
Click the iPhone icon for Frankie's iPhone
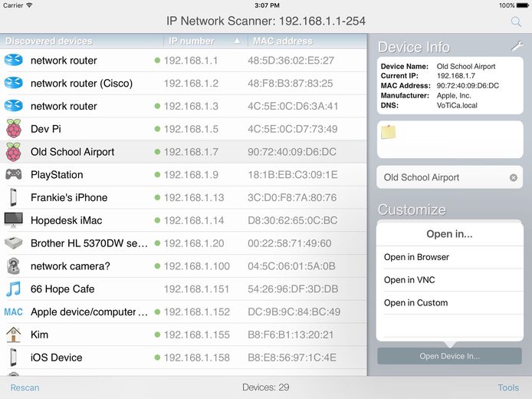(x=13, y=197)
